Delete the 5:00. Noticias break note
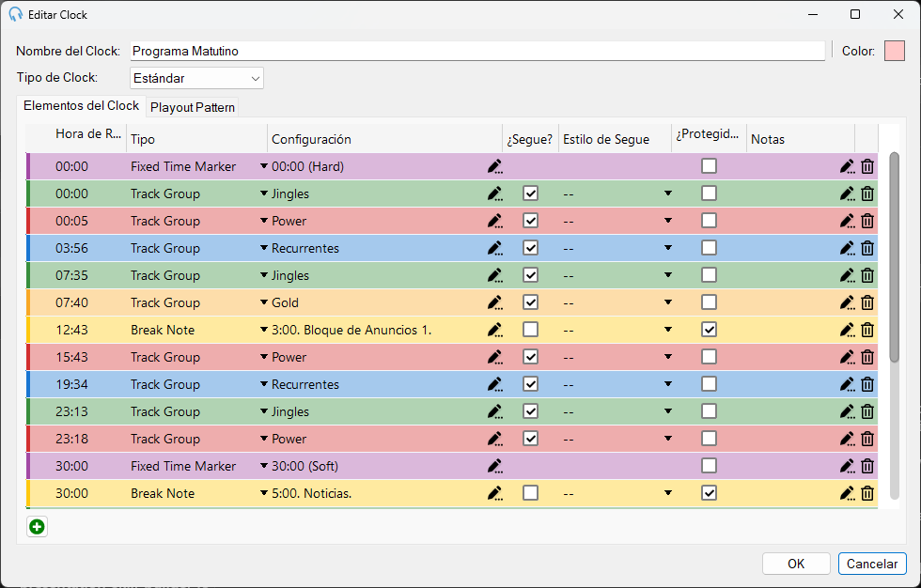921x588 pixels. pyautogui.click(x=867, y=493)
